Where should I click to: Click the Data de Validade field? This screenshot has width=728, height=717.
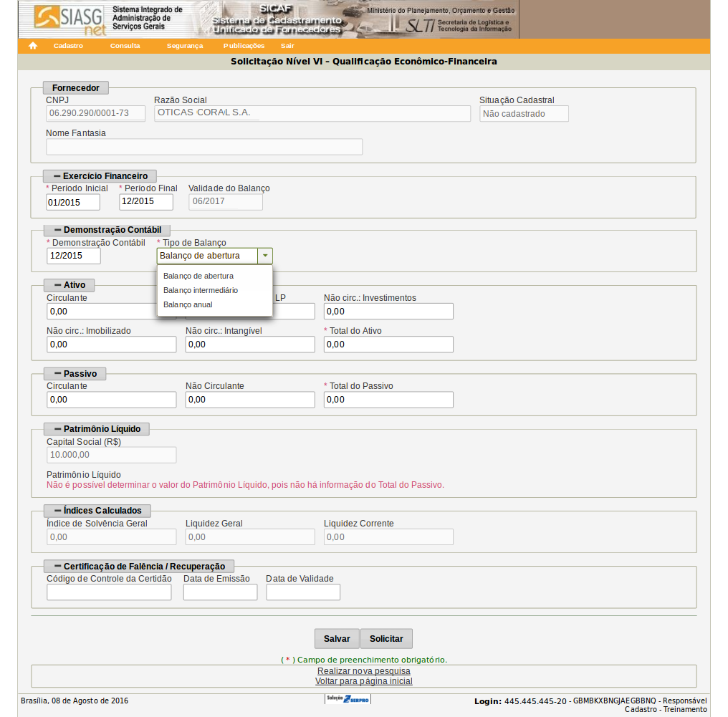pyautogui.click(x=303, y=592)
